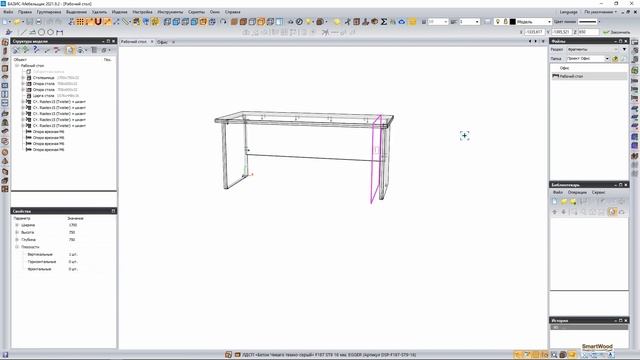Open Операции menu in Библиотекарь panel
640x360 pixels.
click(x=577, y=192)
